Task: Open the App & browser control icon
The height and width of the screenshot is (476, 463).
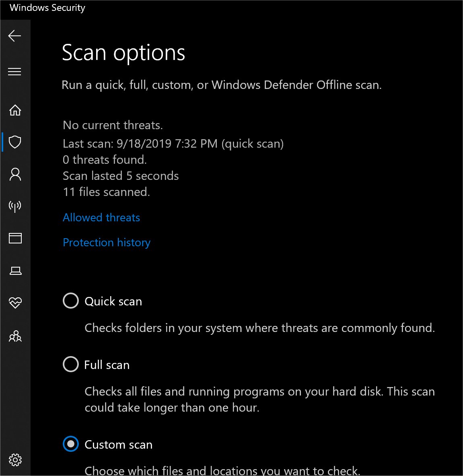Action: [x=15, y=239]
